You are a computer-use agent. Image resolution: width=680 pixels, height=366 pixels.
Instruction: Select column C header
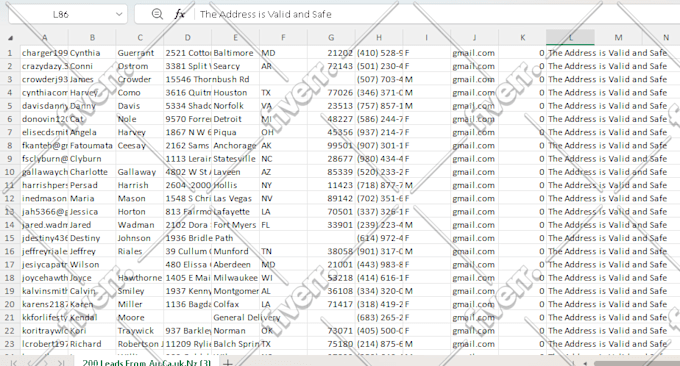(x=140, y=38)
